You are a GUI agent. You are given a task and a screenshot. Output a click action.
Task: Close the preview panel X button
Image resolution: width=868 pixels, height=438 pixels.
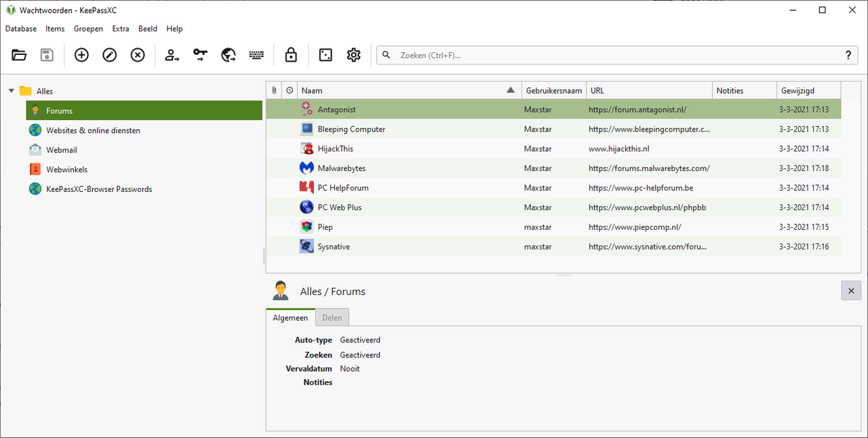point(852,291)
